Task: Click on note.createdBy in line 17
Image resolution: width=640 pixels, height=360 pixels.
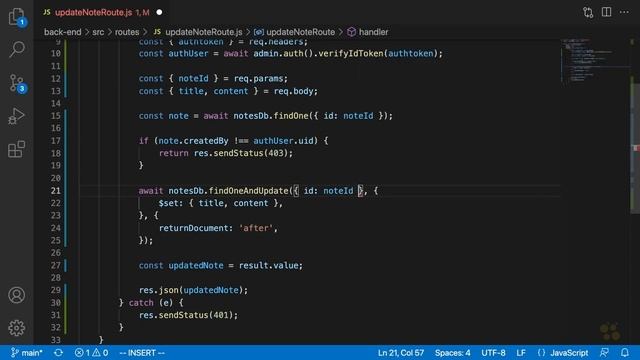Action: point(193,141)
